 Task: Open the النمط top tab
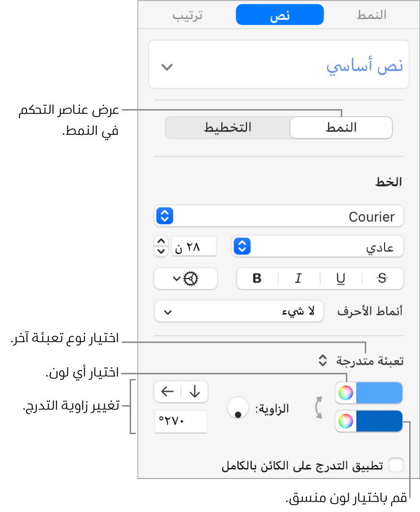point(371,15)
